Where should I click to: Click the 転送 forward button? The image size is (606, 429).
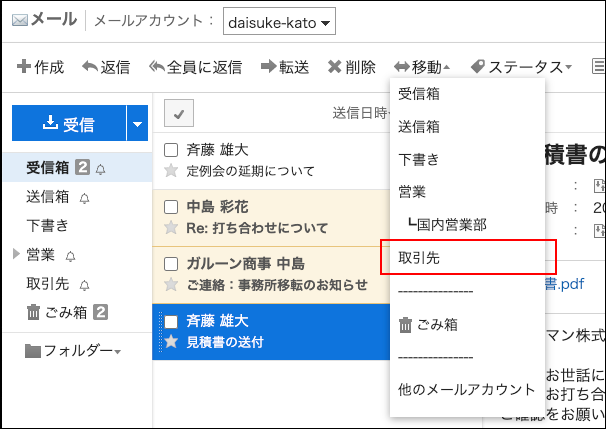pyautogui.click(x=285, y=67)
